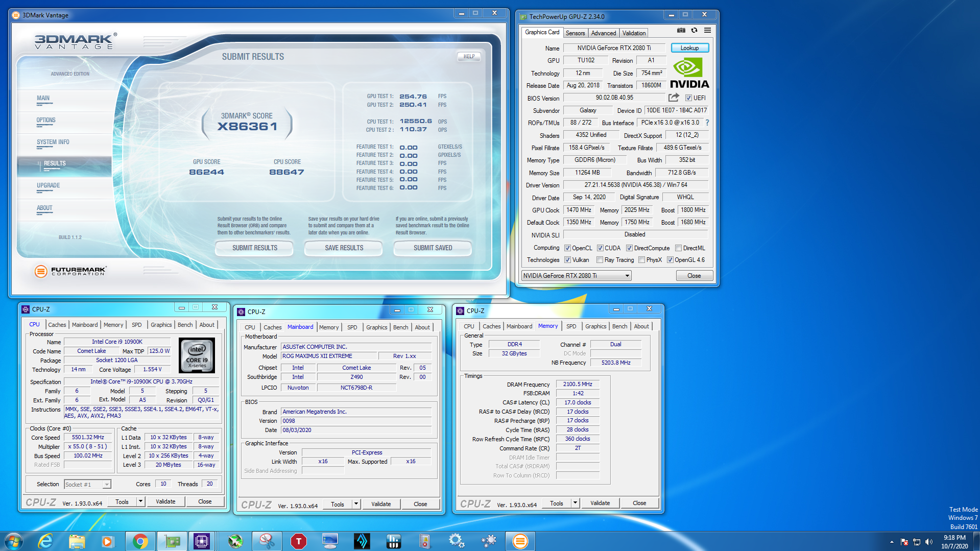Open Windows Explorer folder icon in taskbar

point(77,541)
